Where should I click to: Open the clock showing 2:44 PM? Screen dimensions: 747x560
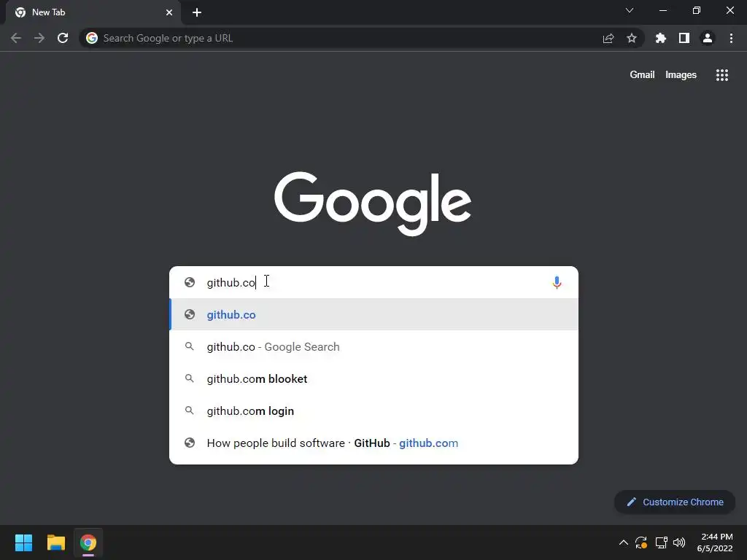715,542
